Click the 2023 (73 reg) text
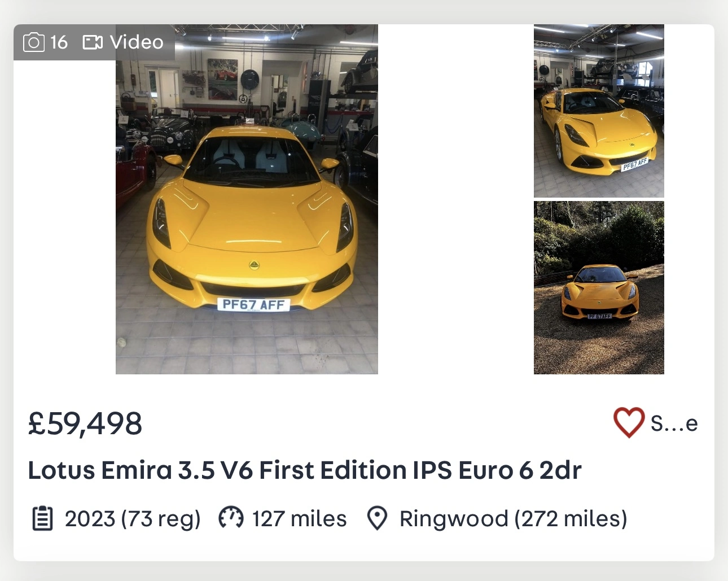The image size is (728, 581). [133, 518]
